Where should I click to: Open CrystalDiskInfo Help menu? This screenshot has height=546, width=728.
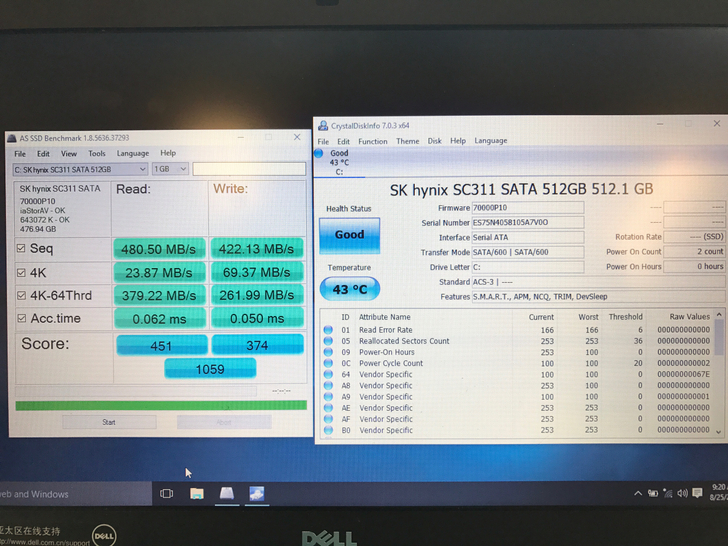(458, 141)
